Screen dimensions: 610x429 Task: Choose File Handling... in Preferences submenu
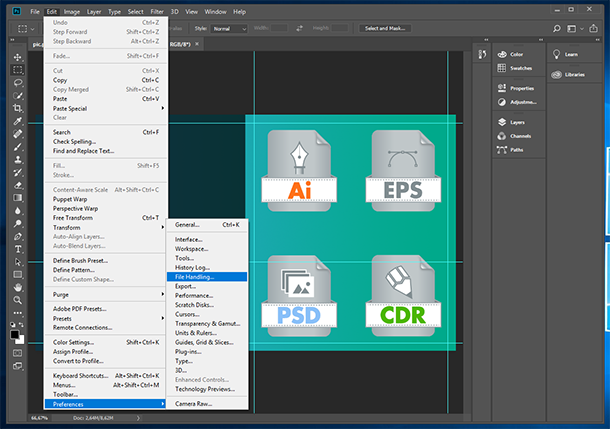click(195, 277)
